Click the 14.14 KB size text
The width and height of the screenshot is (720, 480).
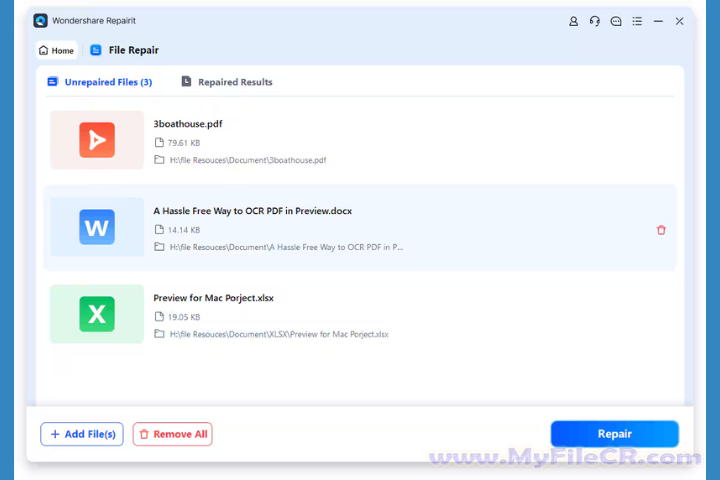point(184,230)
